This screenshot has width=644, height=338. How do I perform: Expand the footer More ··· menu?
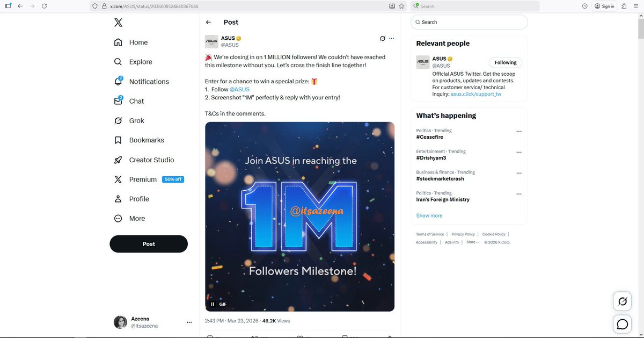pos(473,242)
